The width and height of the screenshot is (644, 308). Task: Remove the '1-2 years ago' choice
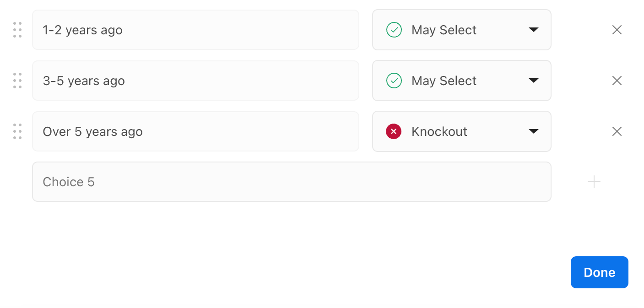click(617, 30)
